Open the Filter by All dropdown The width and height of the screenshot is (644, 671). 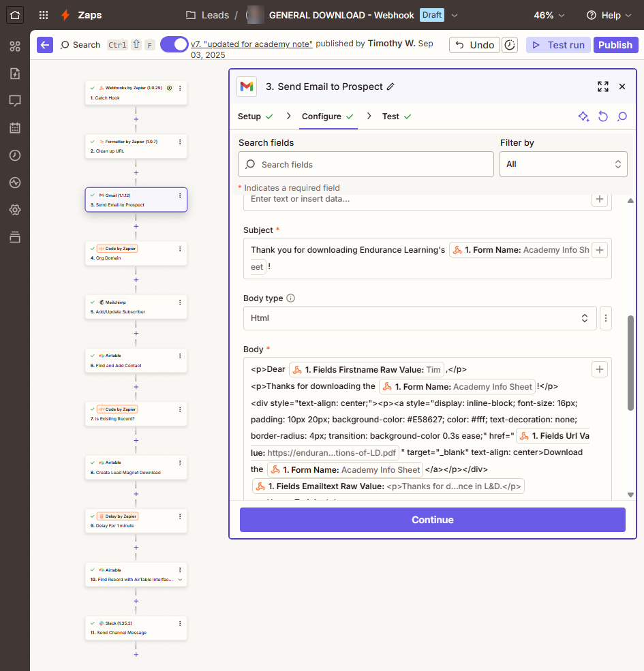[563, 164]
